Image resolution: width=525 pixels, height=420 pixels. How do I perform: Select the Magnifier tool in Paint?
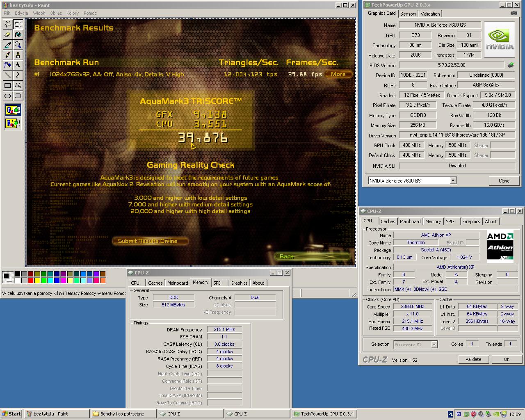[18, 45]
